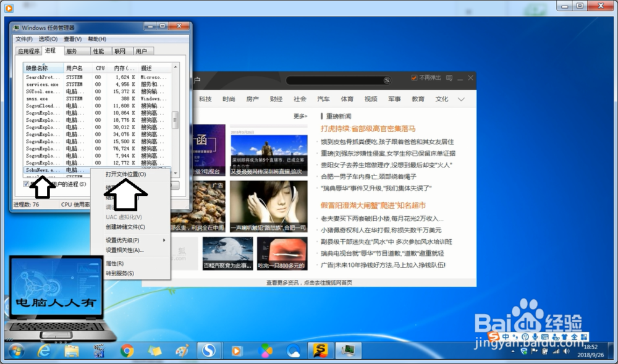618x364 pixels.
Task: Choose 创建转储文件(C) from context menu
Action: tap(131, 227)
